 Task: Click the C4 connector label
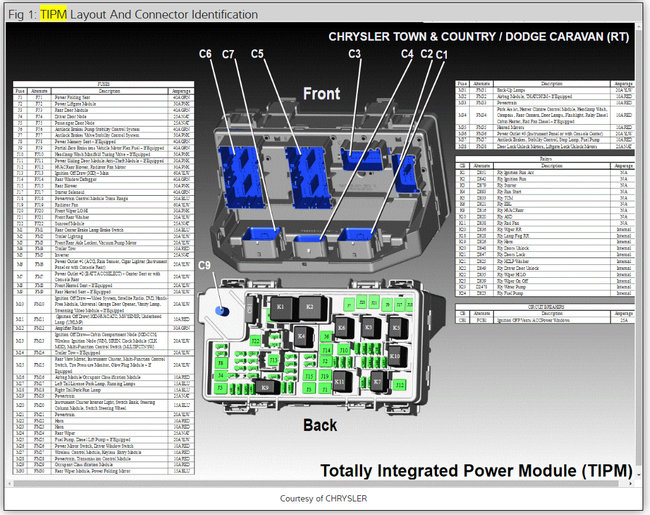pyautogui.click(x=407, y=54)
